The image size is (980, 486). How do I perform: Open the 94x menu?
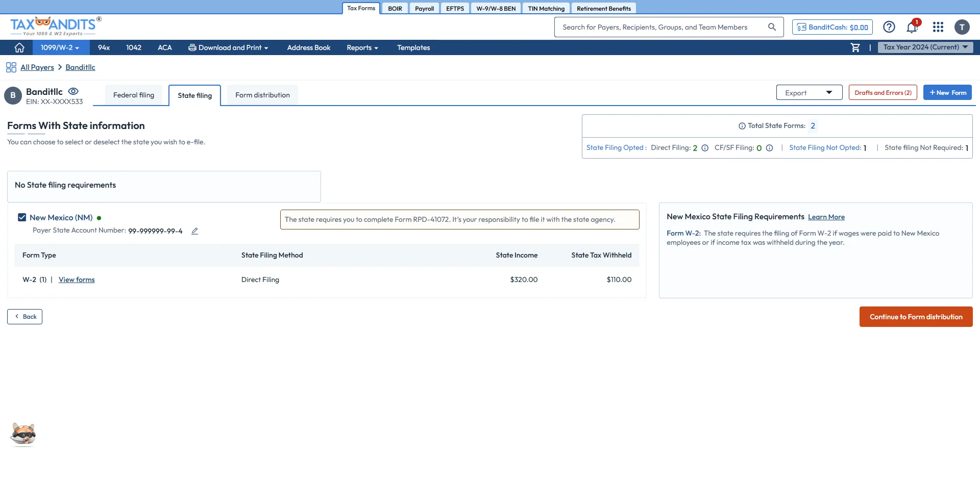click(x=104, y=47)
